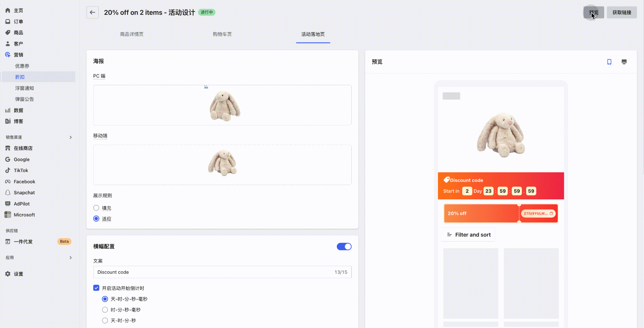Uncheck 开启活动开始倒计时 checkbox

96,288
